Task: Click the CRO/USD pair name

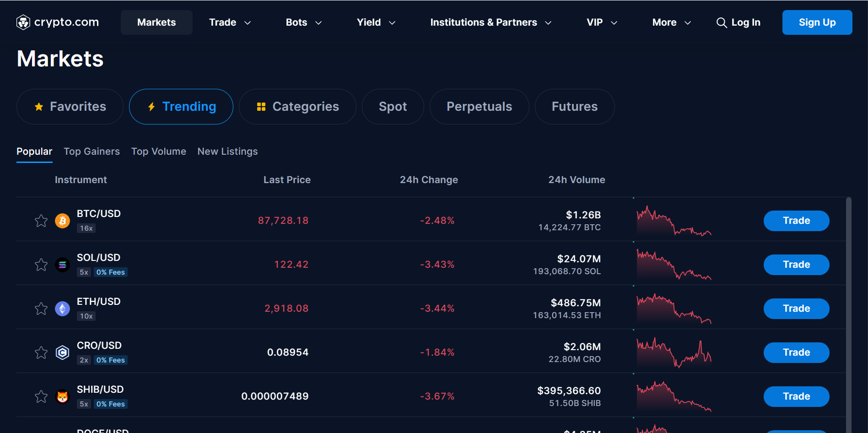Action: [99, 346]
